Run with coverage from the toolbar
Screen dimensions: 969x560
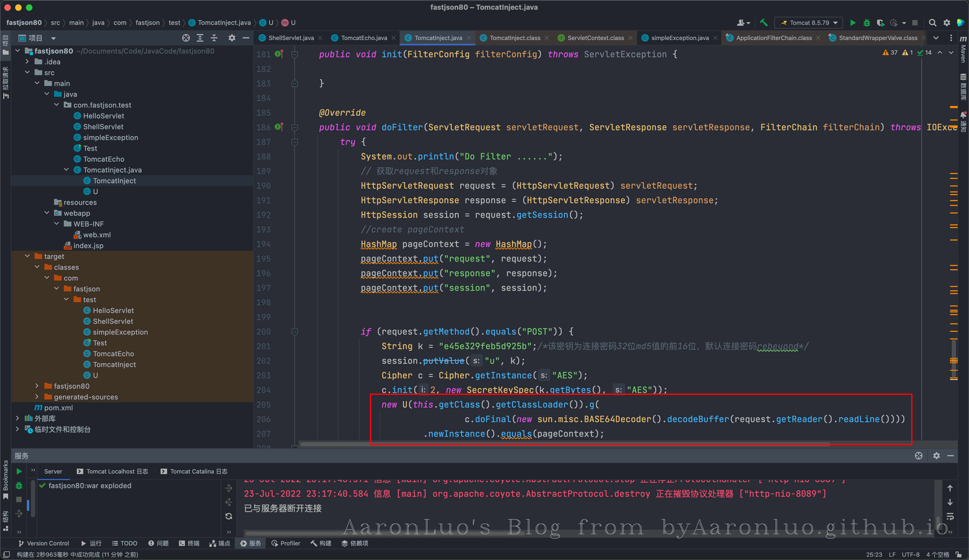click(x=881, y=23)
